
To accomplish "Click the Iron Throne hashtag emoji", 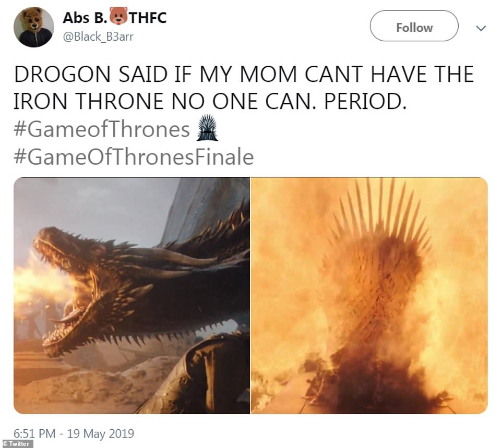I will (x=208, y=128).
